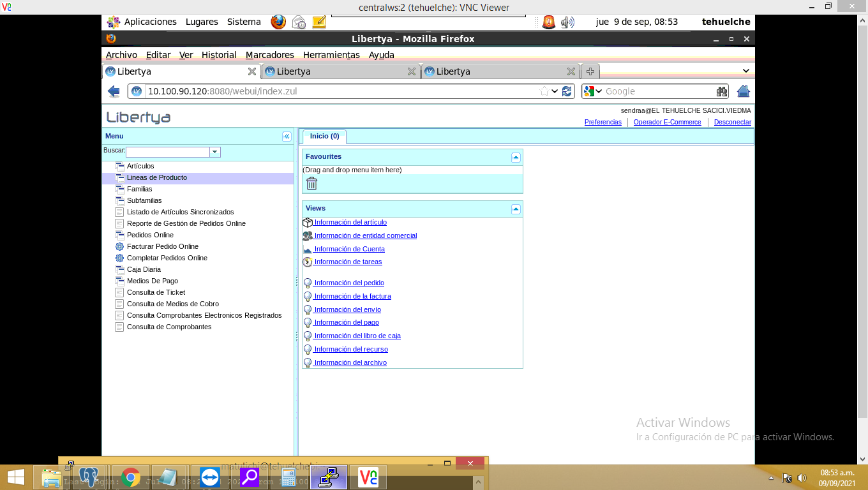Viewport: 868px width, 490px height.
Task: Click the Firefox home icon
Action: click(743, 91)
